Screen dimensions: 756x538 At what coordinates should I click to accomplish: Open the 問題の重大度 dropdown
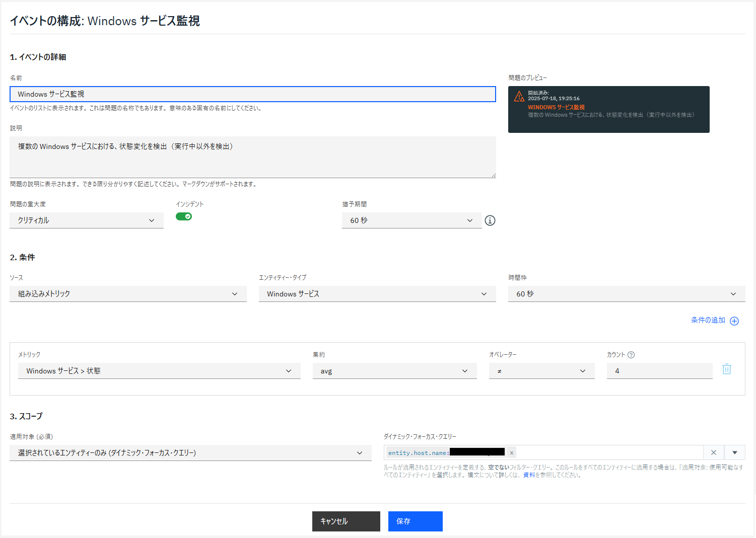87,220
